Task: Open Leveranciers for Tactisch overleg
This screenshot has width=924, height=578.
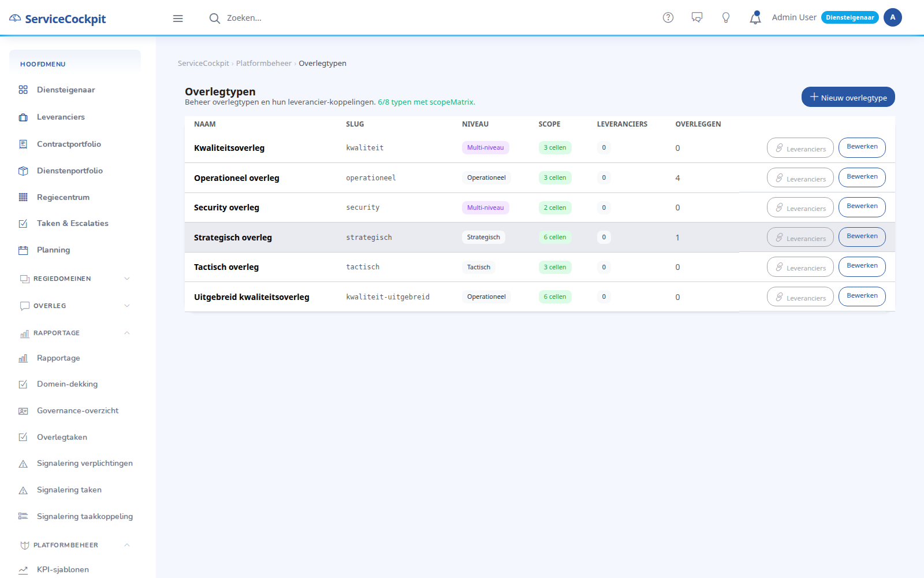Action: pyautogui.click(x=800, y=267)
